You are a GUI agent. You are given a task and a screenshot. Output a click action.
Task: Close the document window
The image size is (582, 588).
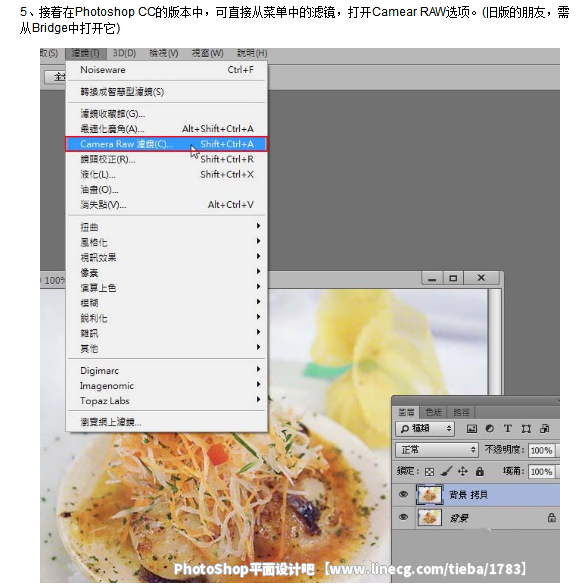tap(481, 278)
